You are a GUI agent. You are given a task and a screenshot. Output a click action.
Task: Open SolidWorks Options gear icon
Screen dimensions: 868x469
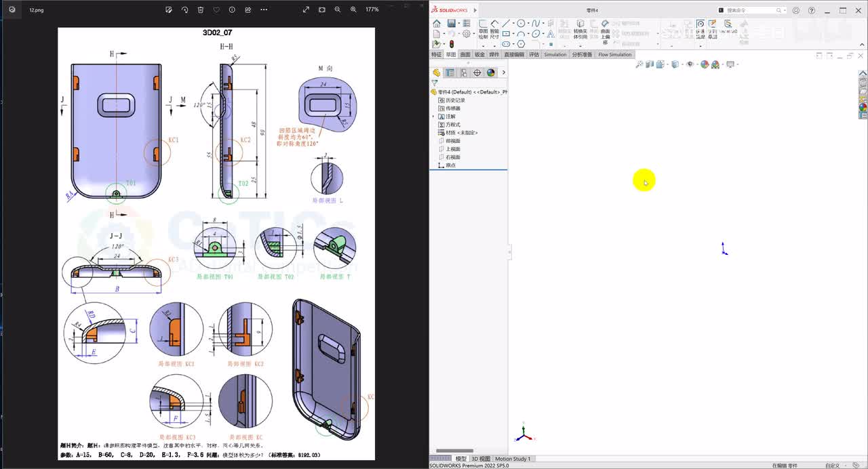(x=467, y=34)
